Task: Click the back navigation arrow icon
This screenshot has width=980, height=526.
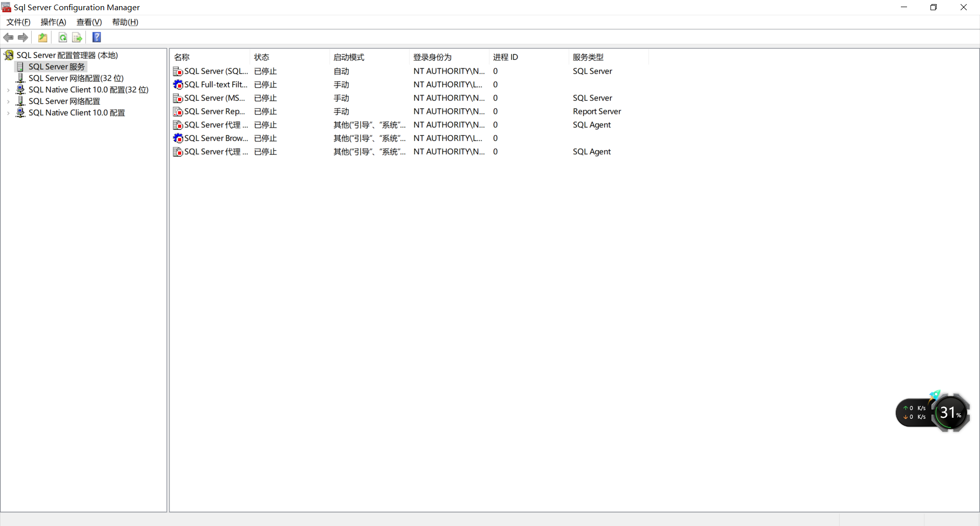Action: tap(8, 37)
